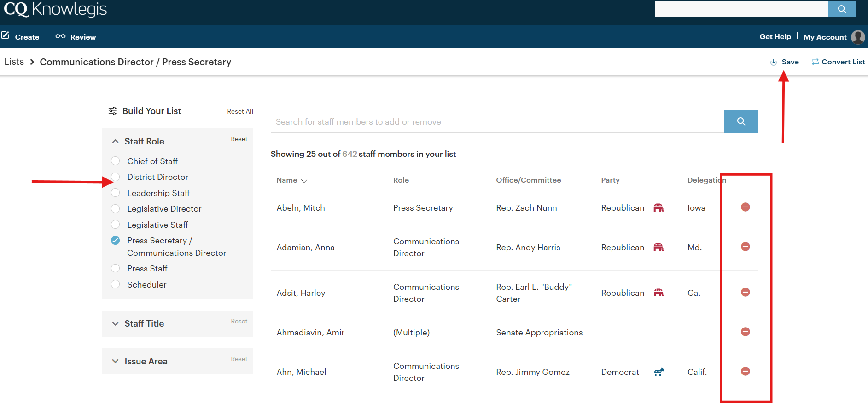Open the My Account profile avatar
This screenshot has width=868, height=403.
pos(857,37)
